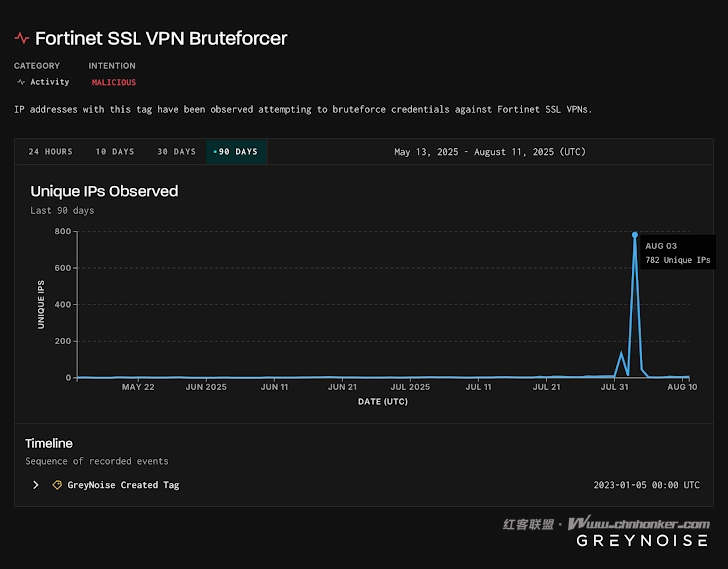Click the Last 90 days subtitle
Viewport: 728px width, 569px height.
tap(62, 211)
